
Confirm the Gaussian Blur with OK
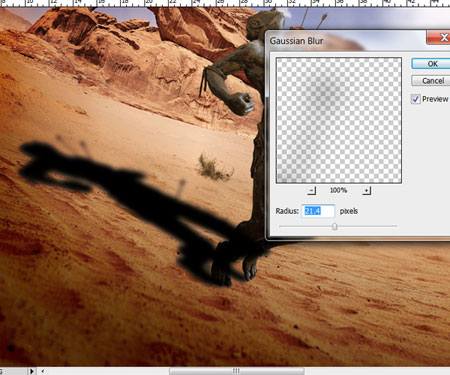[431, 64]
